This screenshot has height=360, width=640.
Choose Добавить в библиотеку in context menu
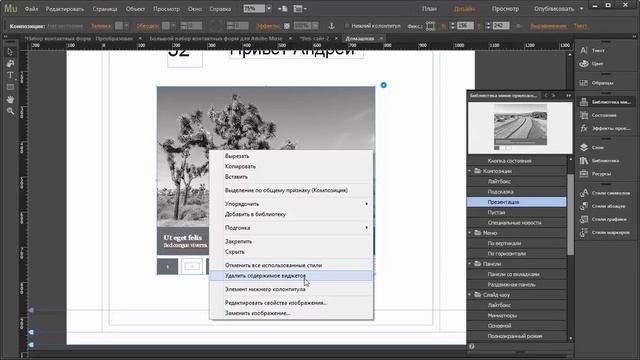(291, 214)
